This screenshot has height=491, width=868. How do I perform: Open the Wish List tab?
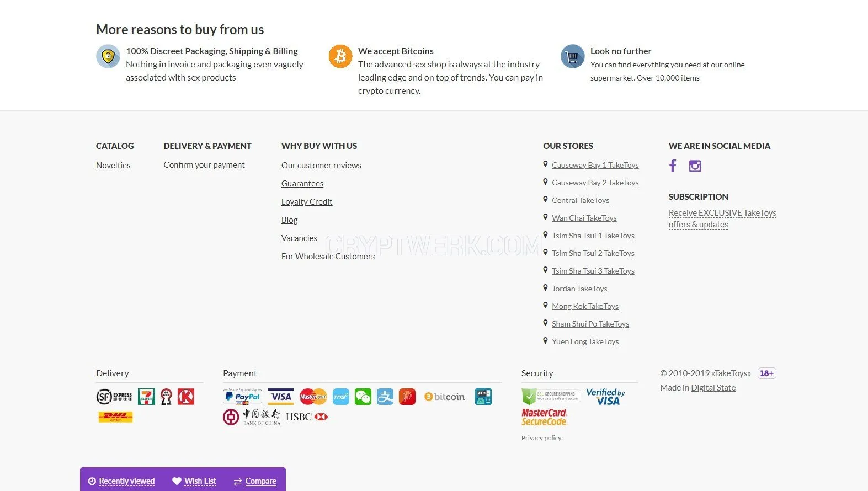click(x=194, y=481)
